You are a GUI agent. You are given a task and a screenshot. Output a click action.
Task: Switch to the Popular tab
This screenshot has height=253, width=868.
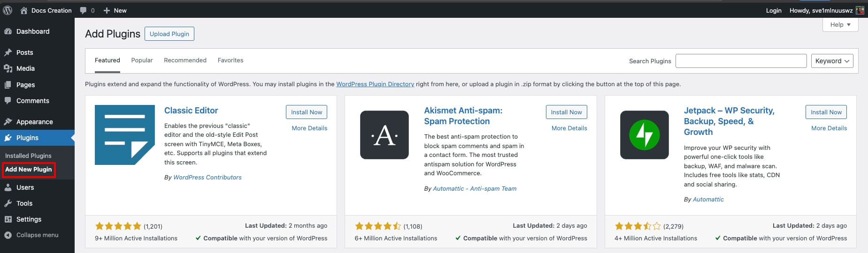[142, 60]
